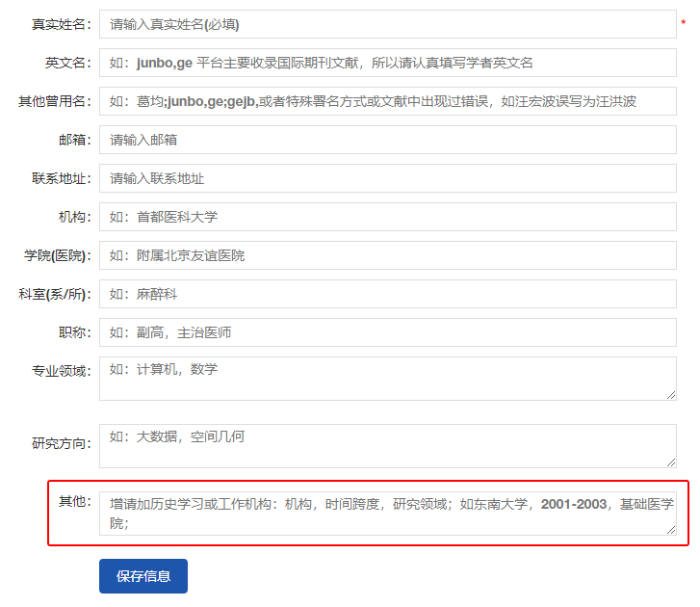This screenshot has width=700, height=607.
Task: Click the 机构 label
Action: pos(74,217)
